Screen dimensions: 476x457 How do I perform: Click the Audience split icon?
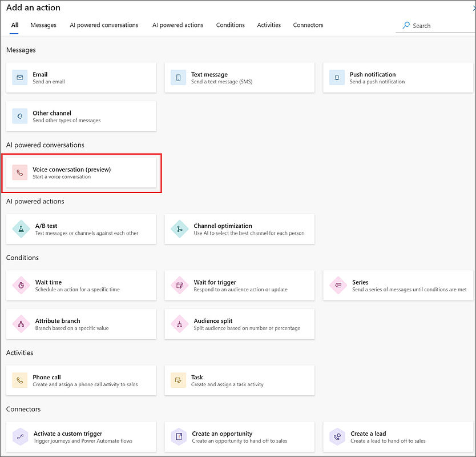(x=180, y=324)
